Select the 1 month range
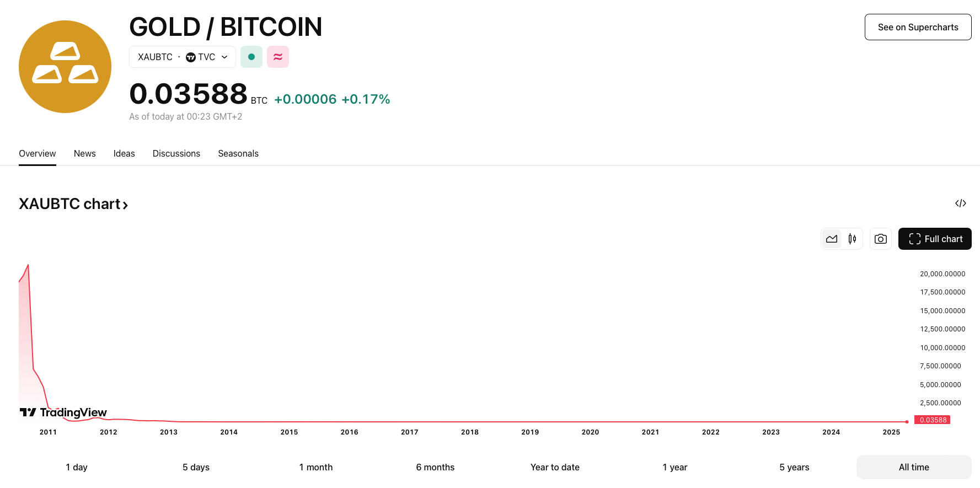 tap(316, 467)
